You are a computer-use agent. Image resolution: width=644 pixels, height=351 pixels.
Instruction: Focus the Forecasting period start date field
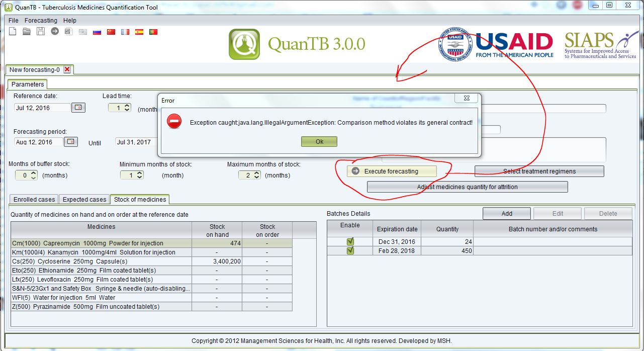click(39, 142)
